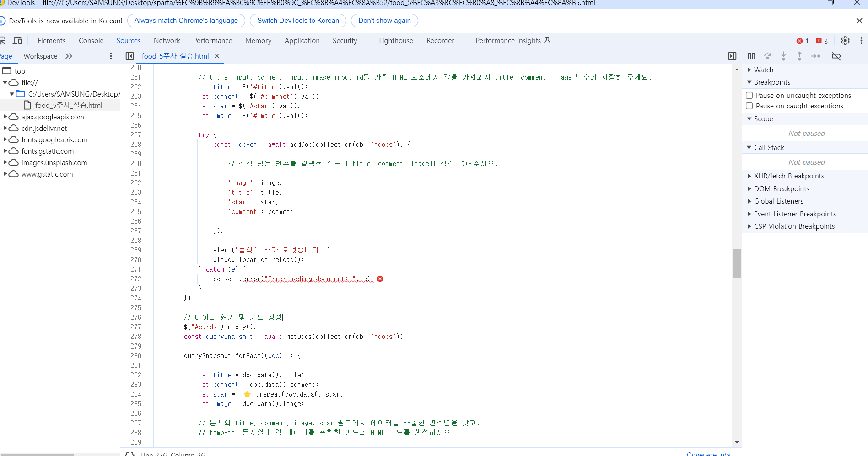Screen dimensions: 868x456
Task: Switch to Workspace navigator tab
Action: pyautogui.click(x=40, y=56)
